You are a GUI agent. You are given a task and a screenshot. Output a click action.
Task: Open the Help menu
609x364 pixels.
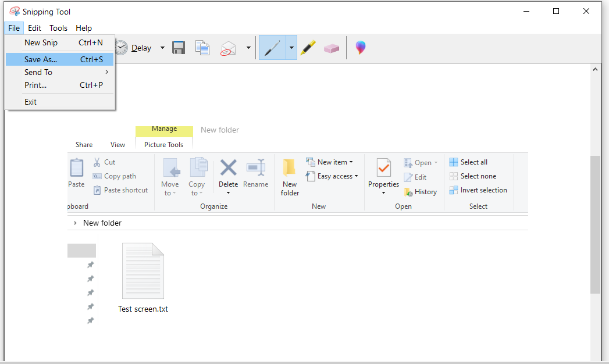point(84,28)
